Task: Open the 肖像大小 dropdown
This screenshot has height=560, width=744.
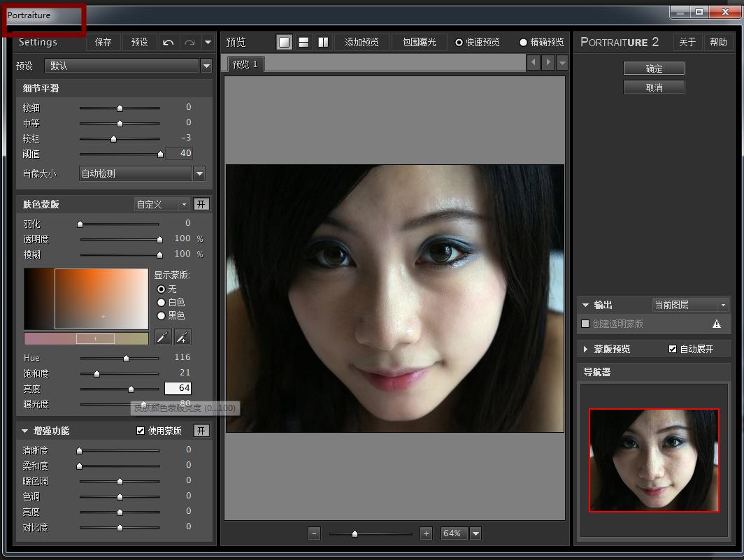Action: pyautogui.click(x=199, y=173)
